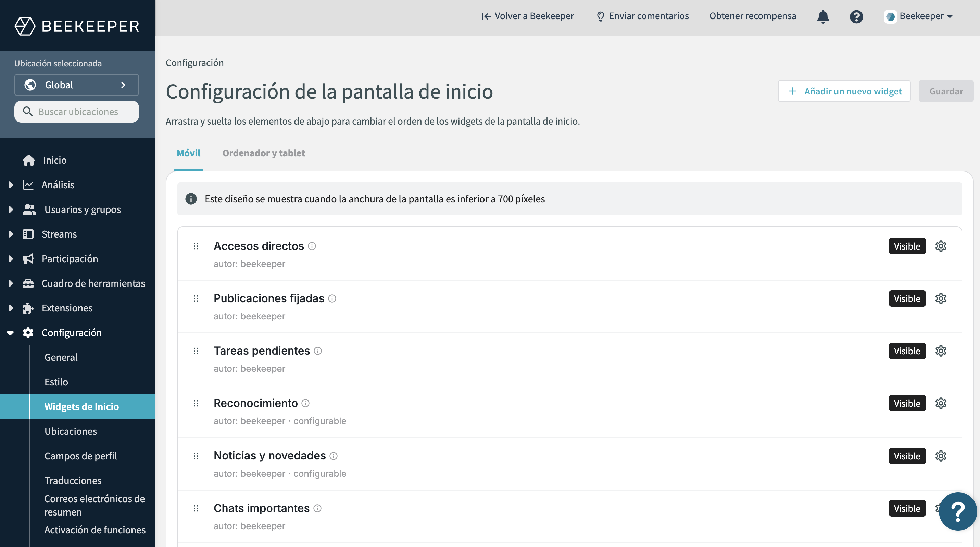980x547 pixels.
Task: Open settings gear for Tareas pendientes
Action: (x=941, y=351)
